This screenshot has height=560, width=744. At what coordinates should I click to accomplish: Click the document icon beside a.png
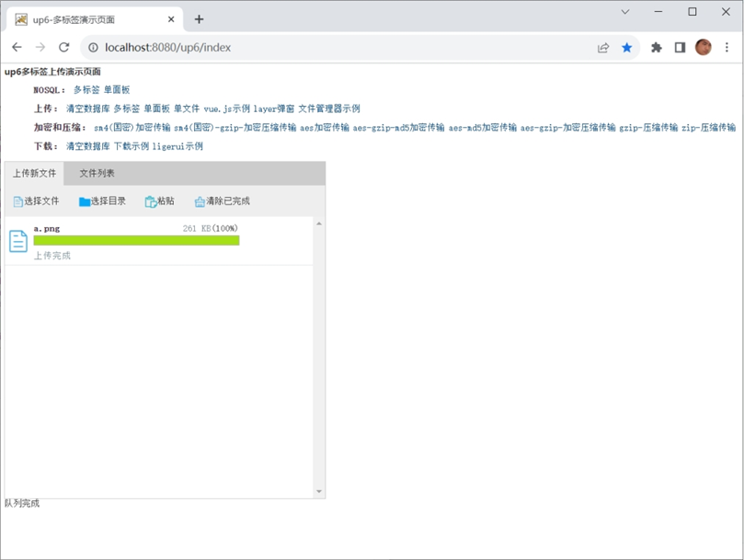pos(17,241)
